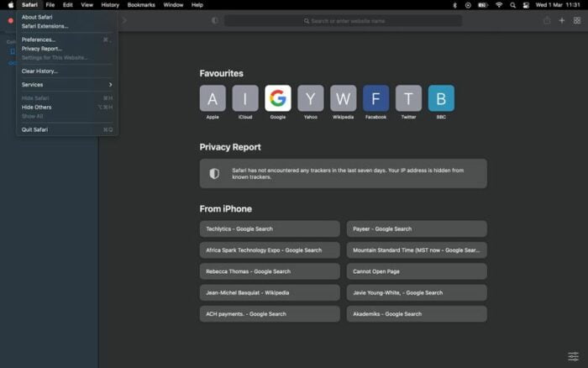Open a new tab with plus icon
This screenshot has width=588, height=368.
click(562, 21)
